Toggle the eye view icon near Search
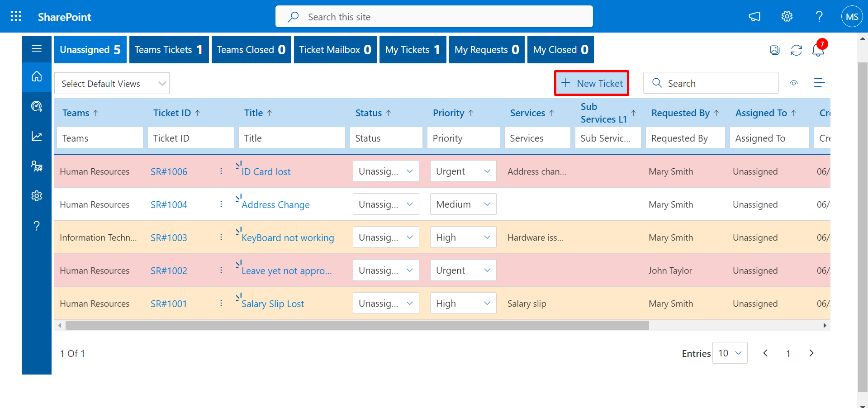This screenshot has width=868, height=408. point(794,83)
